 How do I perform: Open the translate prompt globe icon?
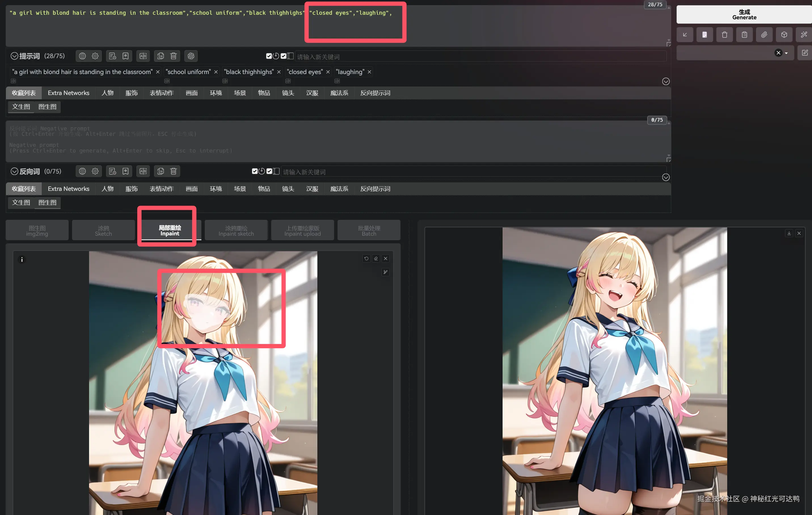pos(82,56)
